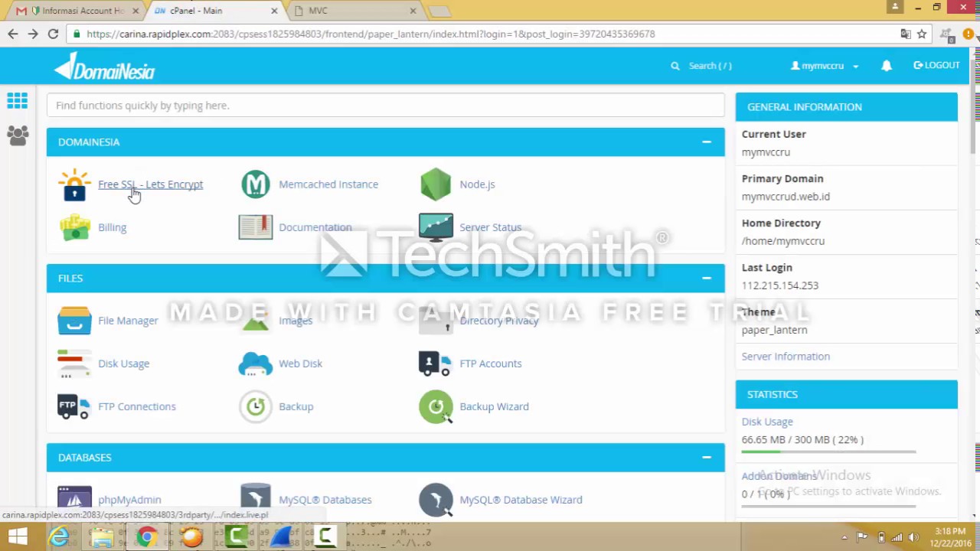Open Internet Explorer from the taskbar
Viewport: 980px width, 551px height.
[59, 536]
